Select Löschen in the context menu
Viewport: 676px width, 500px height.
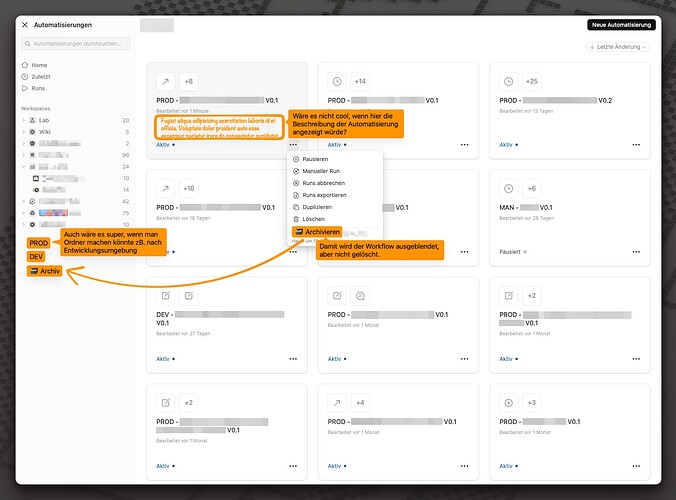coord(316,217)
